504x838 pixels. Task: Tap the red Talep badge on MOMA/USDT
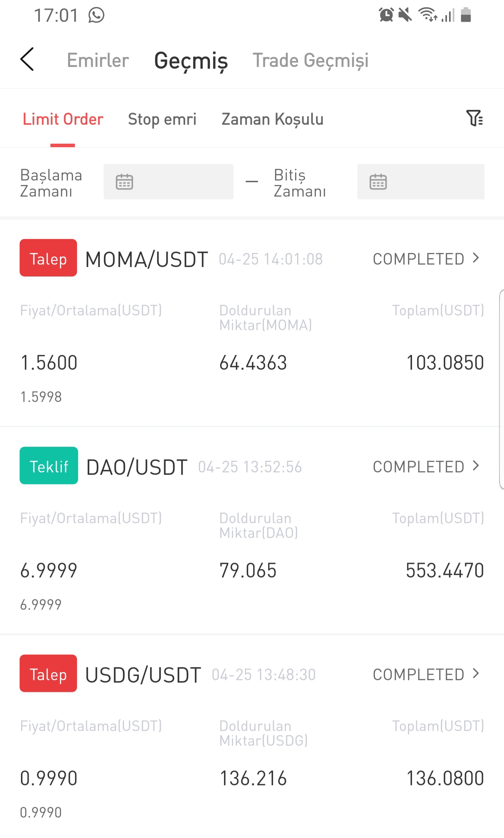point(48,258)
